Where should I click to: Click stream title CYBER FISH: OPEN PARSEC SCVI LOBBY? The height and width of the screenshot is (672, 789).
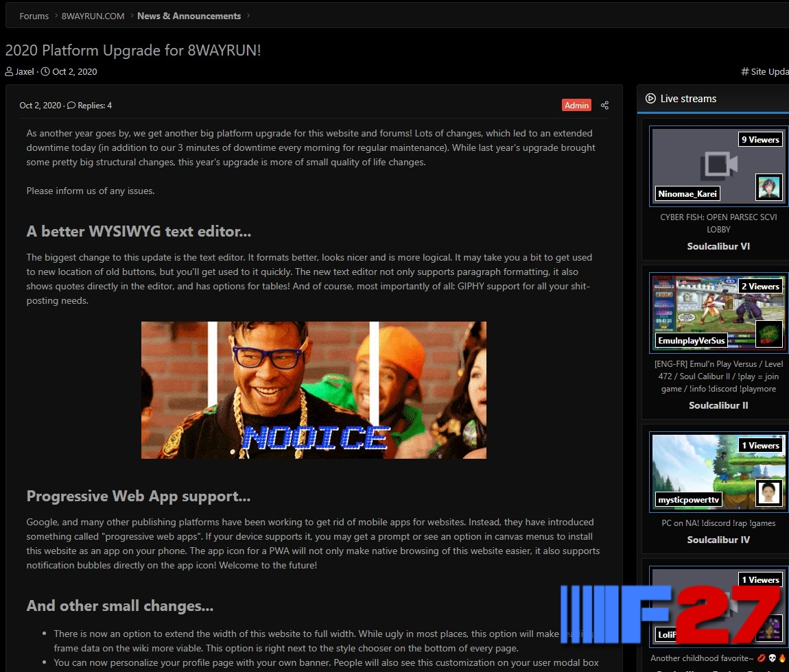click(x=718, y=223)
